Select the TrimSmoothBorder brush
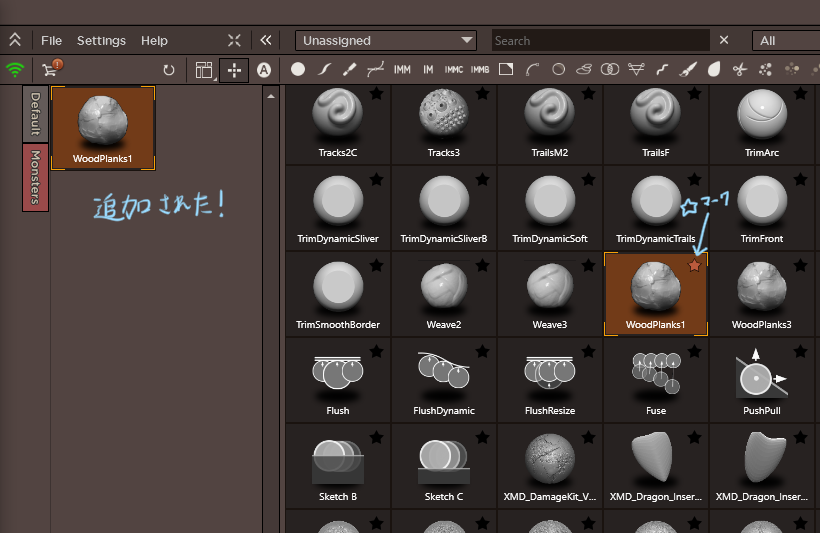Image resolution: width=820 pixels, height=533 pixels. (338, 296)
